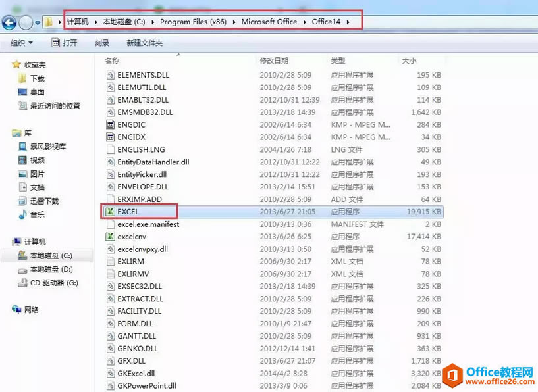Select the 网络 item in navigation pane
The image size is (538, 392).
(x=32, y=310)
